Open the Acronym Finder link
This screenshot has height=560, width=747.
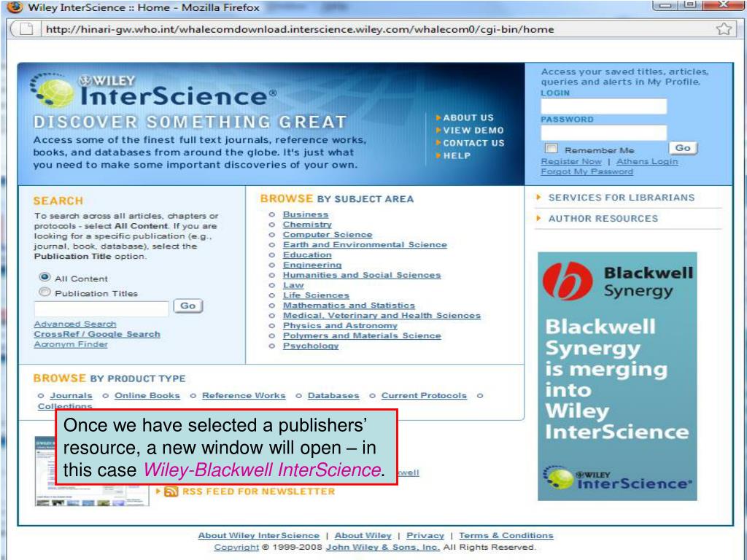coord(71,344)
